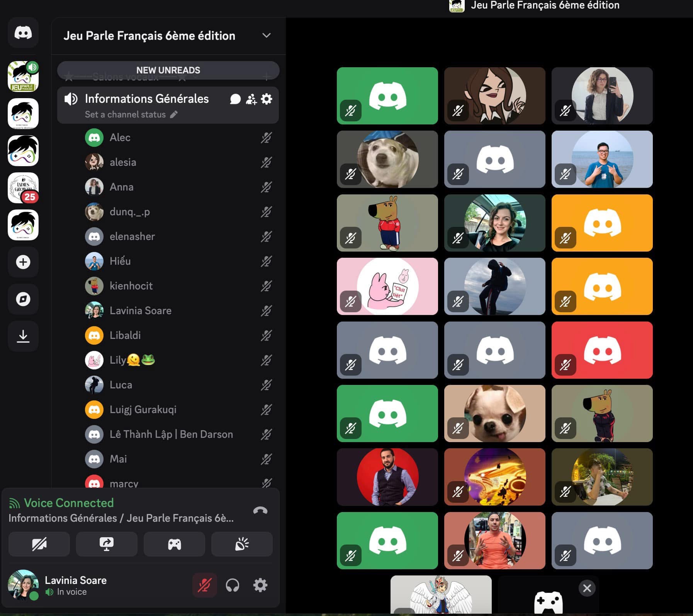This screenshot has height=616, width=693.
Task: Open Informations Générales channel settings gear
Action: click(x=267, y=99)
